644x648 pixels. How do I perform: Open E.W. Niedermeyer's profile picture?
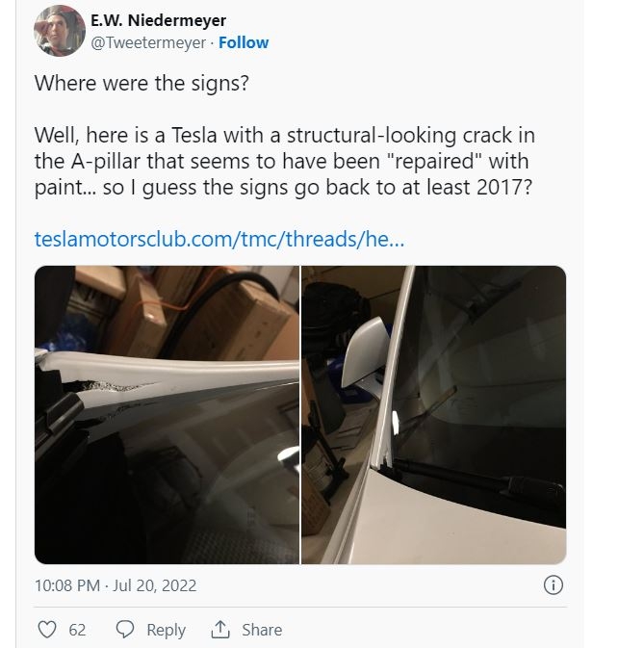coord(60,31)
